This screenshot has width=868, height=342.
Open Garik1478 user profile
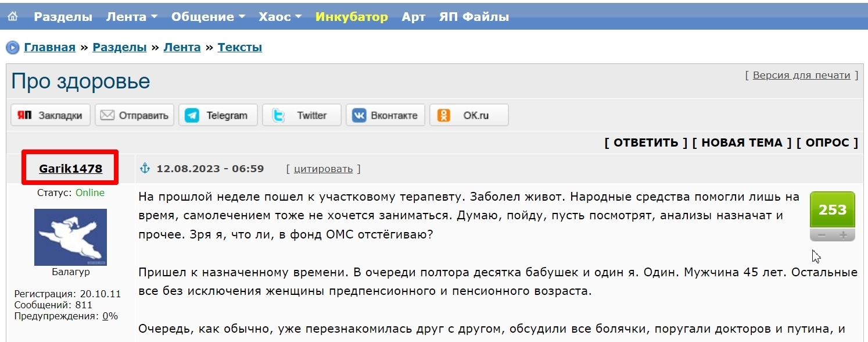coord(70,169)
